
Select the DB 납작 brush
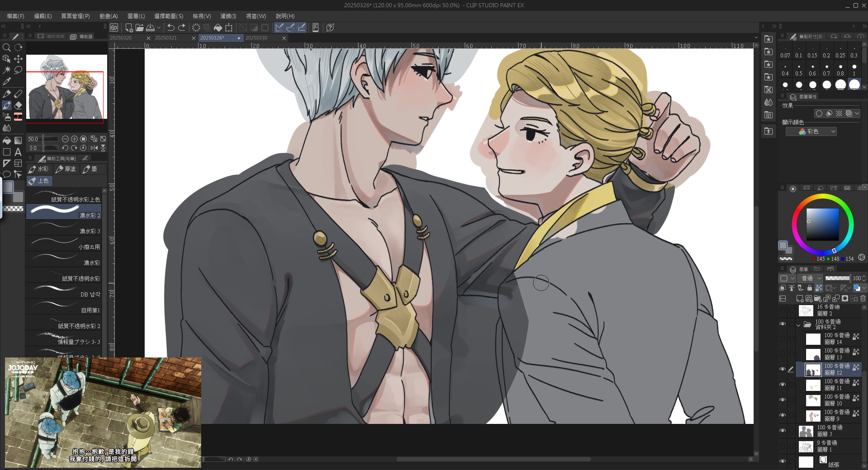[64, 291]
